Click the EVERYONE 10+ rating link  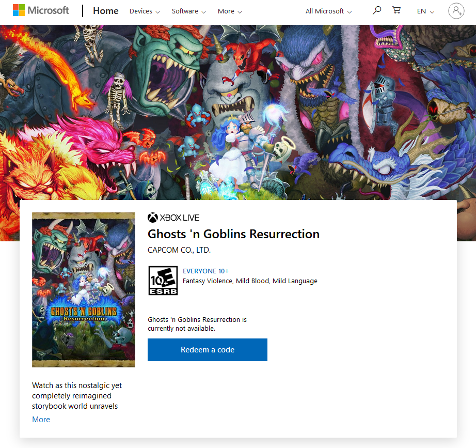205,271
